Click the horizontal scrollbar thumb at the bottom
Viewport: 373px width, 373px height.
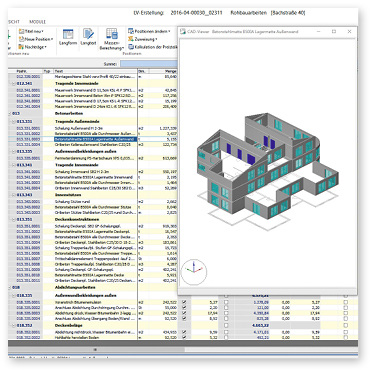96,350
